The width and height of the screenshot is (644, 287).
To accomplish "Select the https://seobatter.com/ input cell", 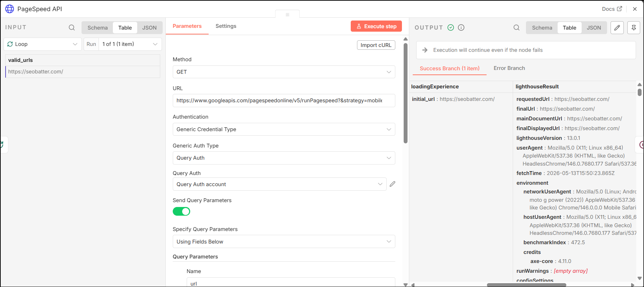I will 83,72.
